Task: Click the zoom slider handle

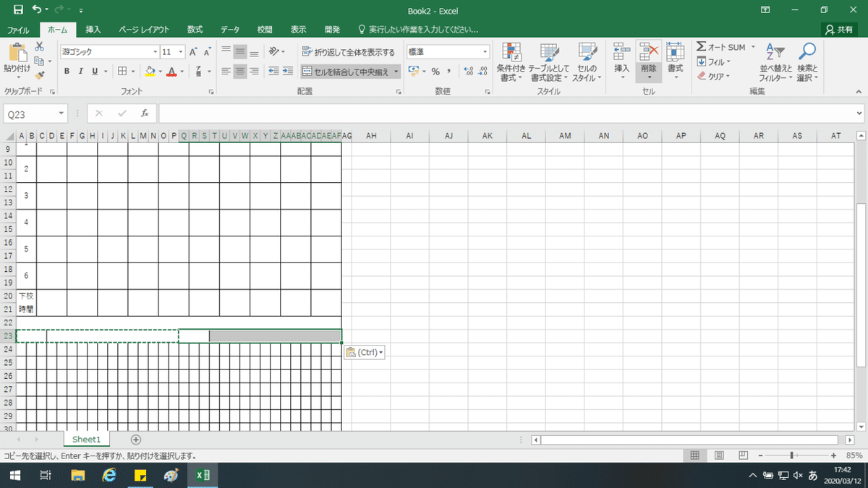Action: [x=793, y=455]
